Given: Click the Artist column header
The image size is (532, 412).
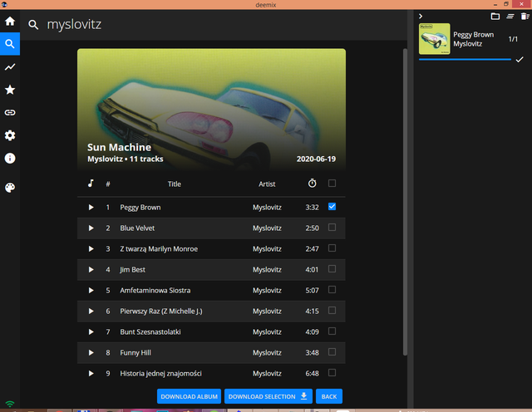Looking at the screenshot, I should [x=267, y=184].
